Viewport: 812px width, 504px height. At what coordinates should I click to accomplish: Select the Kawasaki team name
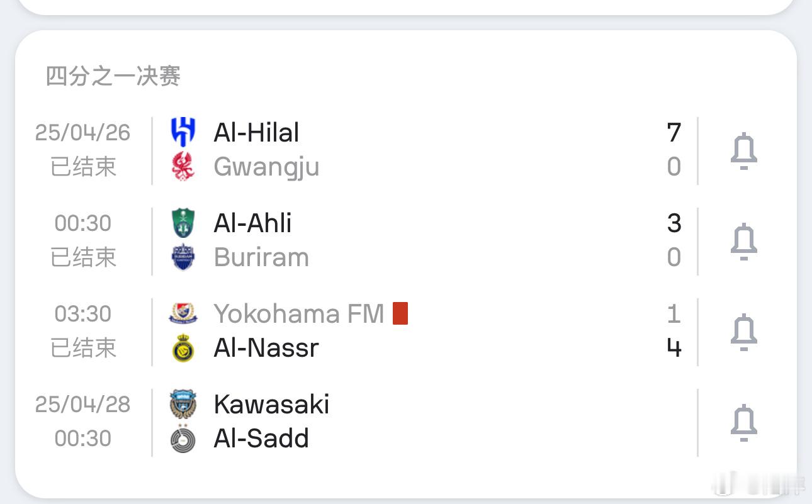271,405
